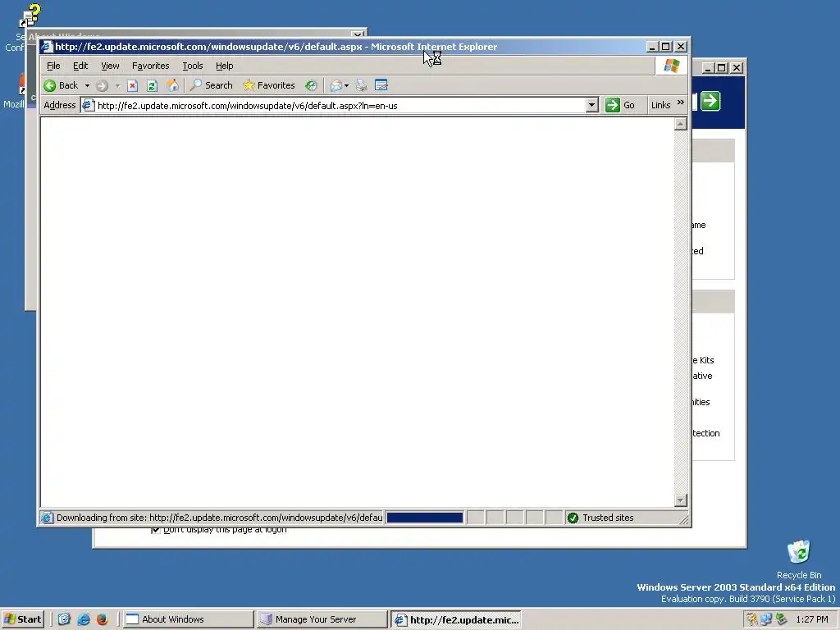
Task: Open the Back history dropdown arrow
Action: click(87, 85)
